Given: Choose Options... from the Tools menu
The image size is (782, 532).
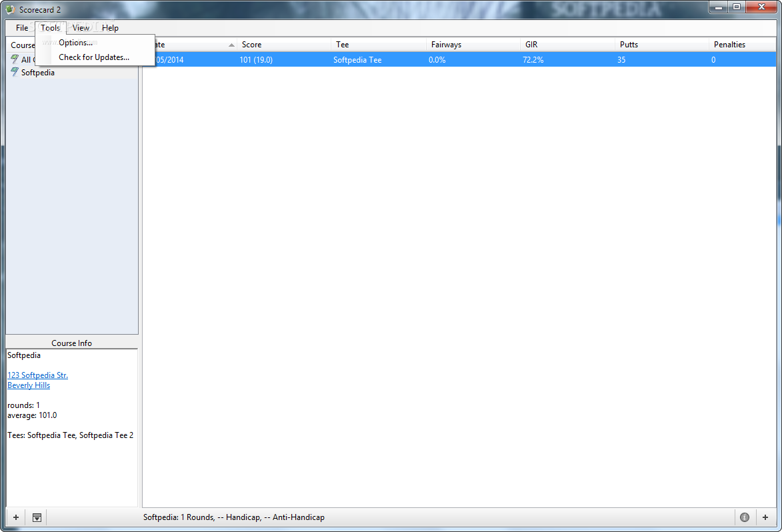Looking at the screenshot, I should (75, 43).
